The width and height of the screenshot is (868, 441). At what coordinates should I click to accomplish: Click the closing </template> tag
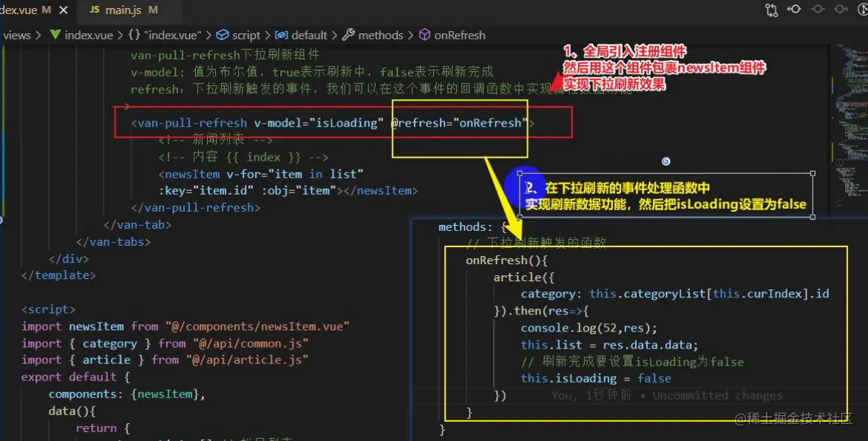coord(58,275)
